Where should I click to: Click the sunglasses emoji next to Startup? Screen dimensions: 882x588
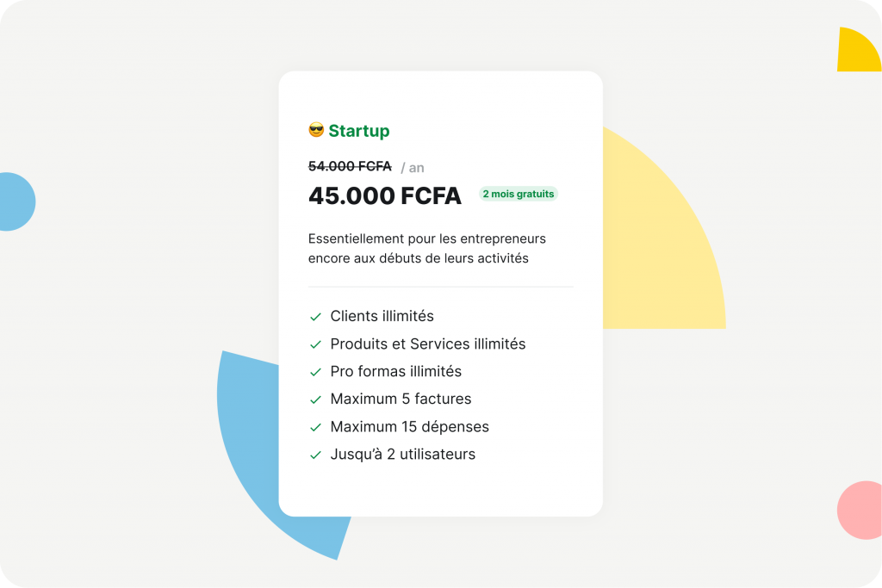coord(316,131)
